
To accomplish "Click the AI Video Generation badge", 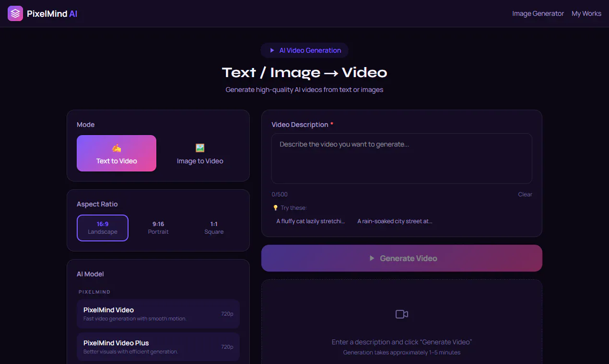I will (304, 50).
